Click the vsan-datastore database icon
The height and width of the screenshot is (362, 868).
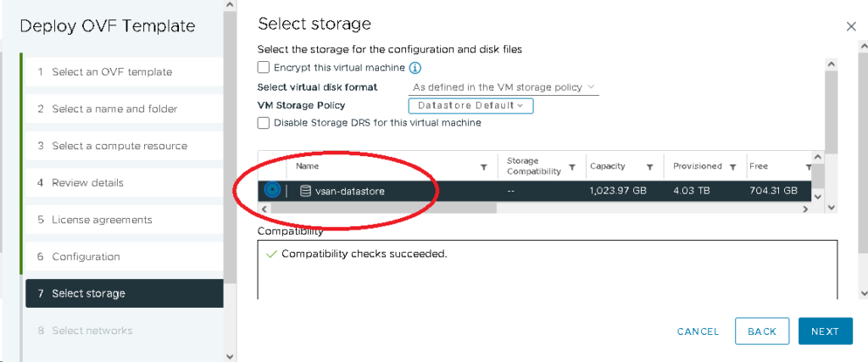(306, 191)
